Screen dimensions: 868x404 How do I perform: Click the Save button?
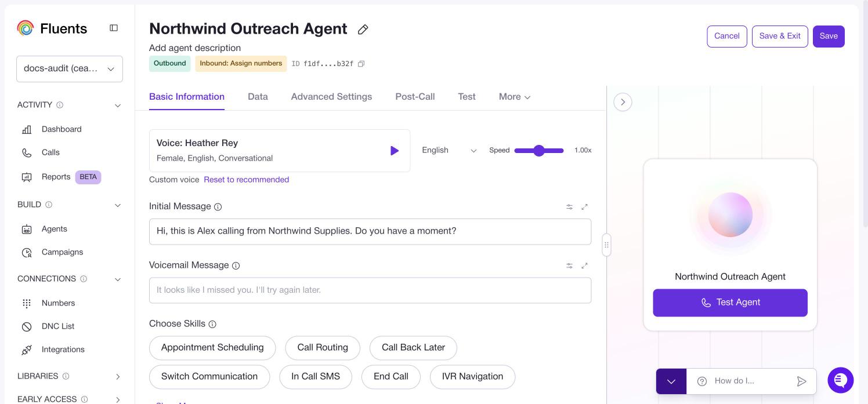tap(829, 37)
